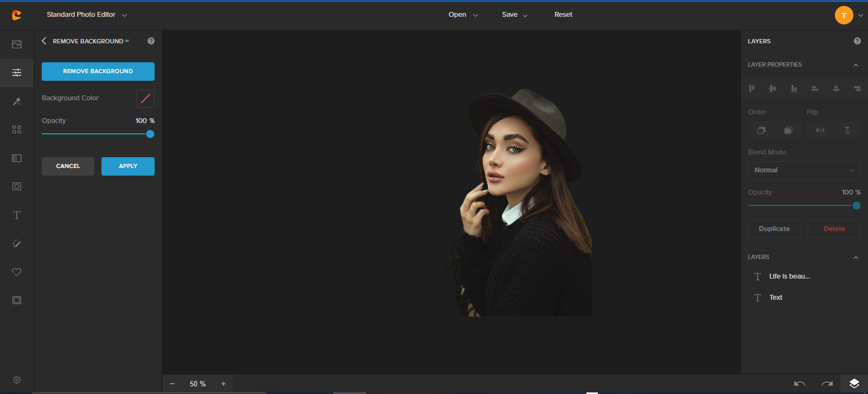Open the Save menu
The image size is (868, 394).
[515, 15]
